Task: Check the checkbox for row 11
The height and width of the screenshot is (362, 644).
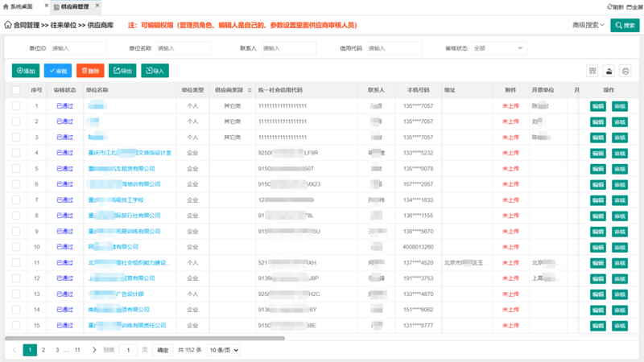Action: 16,263
